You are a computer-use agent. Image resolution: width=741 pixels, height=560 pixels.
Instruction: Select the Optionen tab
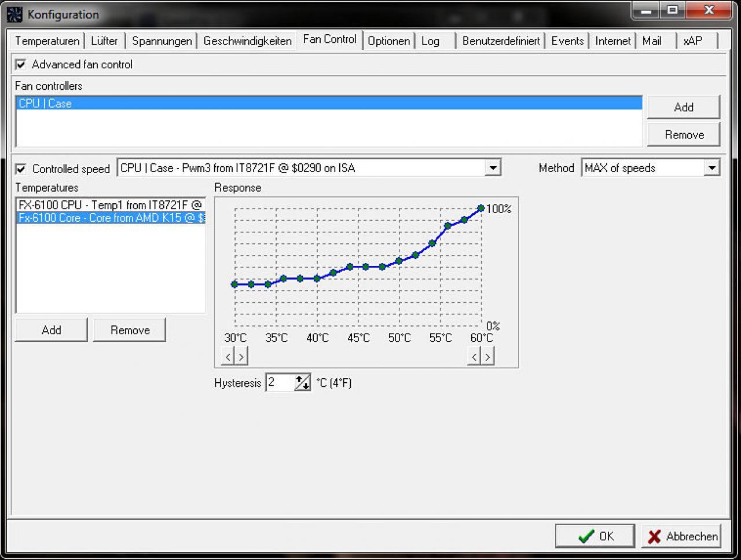[x=388, y=41]
